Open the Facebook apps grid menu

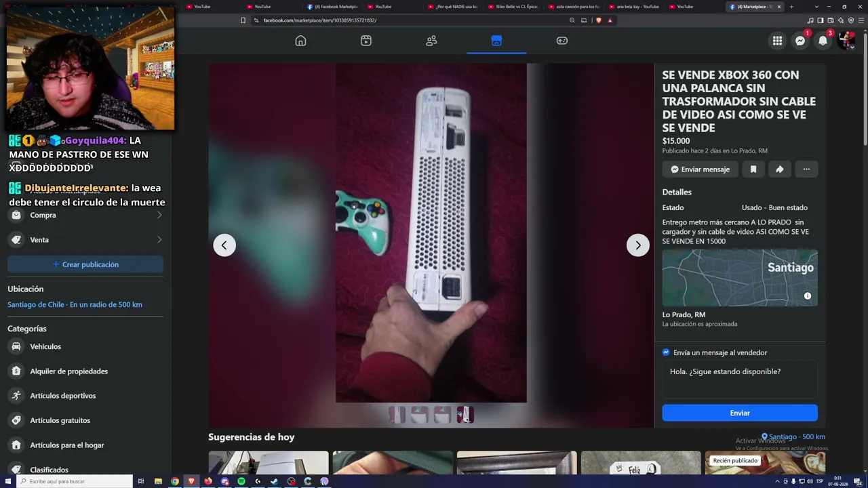[777, 41]
